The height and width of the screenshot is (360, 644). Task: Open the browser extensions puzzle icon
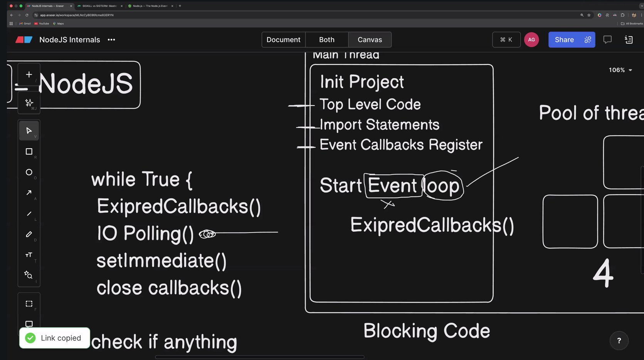click(x=622, y=15)
